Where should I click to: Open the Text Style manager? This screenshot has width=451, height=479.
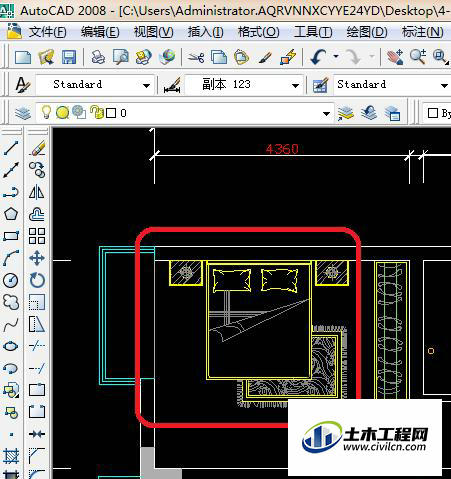(23, 85)
